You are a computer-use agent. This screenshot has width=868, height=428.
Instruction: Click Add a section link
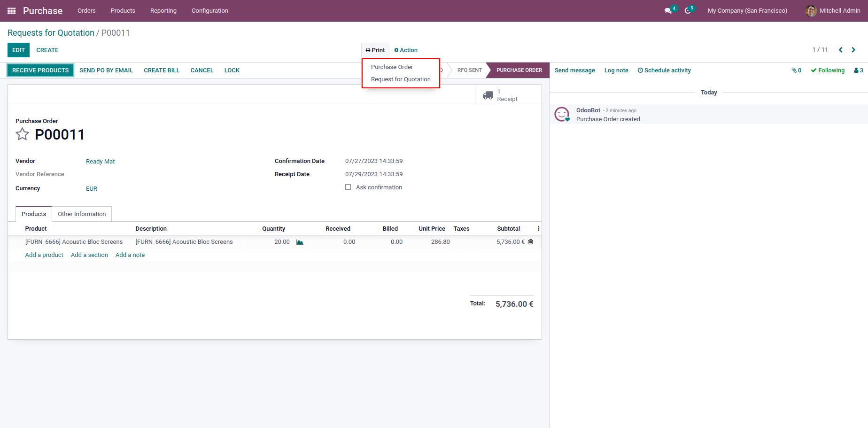[x=89, y=255]
